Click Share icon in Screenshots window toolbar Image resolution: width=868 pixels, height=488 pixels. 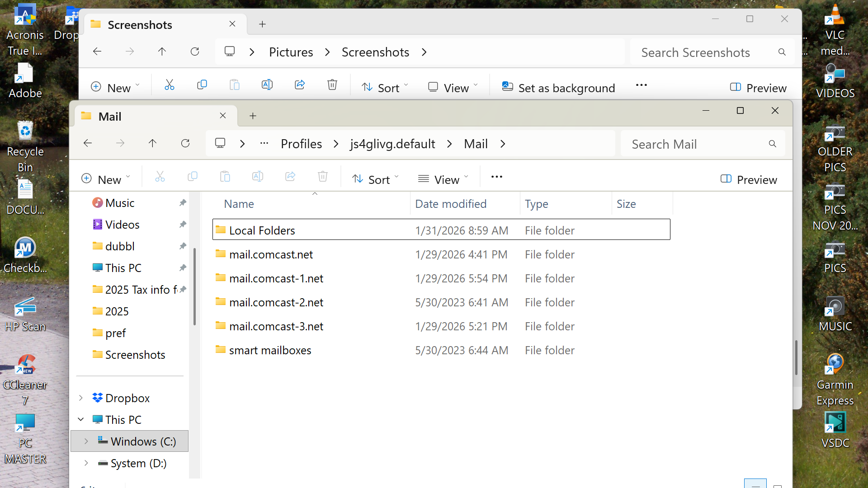coord(300,85)
